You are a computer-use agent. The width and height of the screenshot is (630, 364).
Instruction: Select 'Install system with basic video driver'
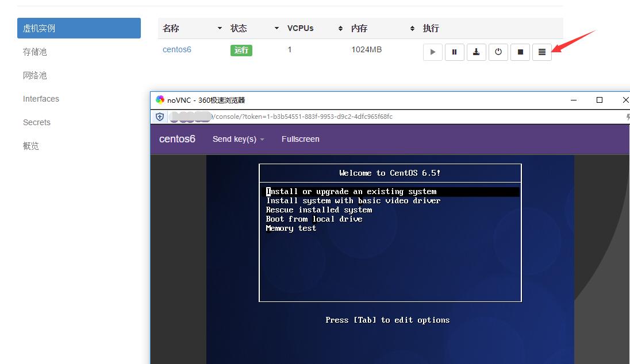coord(353,201)
